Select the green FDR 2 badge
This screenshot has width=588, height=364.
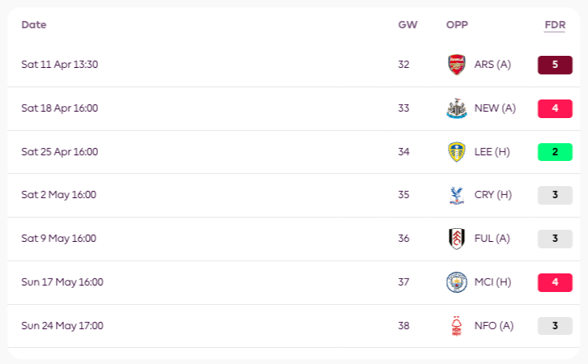tap(555, 152)
